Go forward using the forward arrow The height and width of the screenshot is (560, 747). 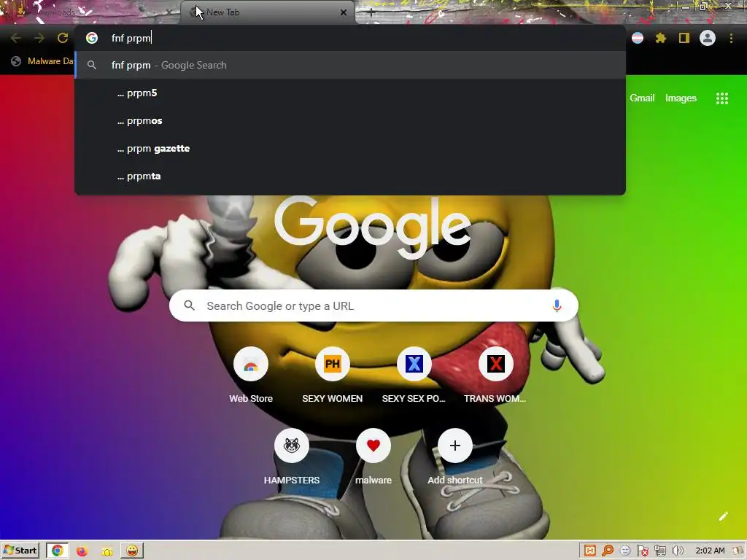pyautogui.click(x=39, y=38)
